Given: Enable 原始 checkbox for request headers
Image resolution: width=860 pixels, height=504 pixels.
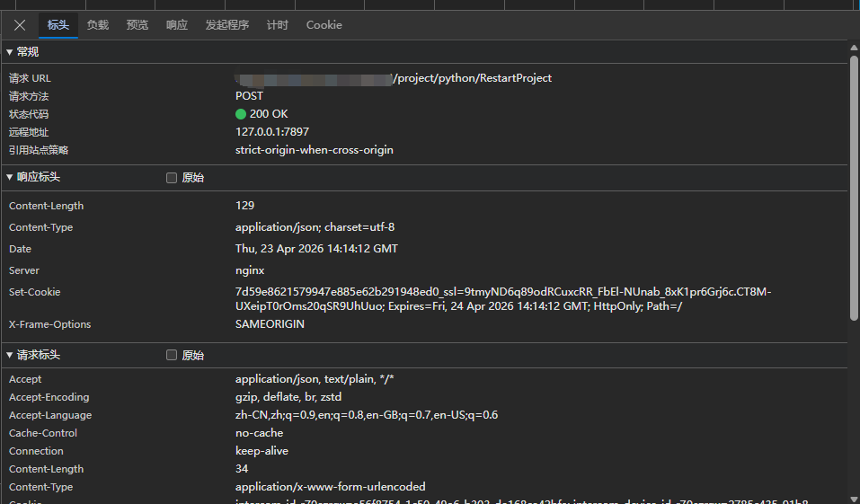Looking at the screenshot, I should (172, 356).
